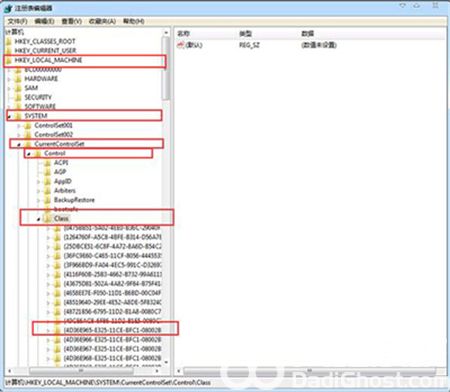
Task: Expand the Arbiters key
Action: tap(38, 191)
